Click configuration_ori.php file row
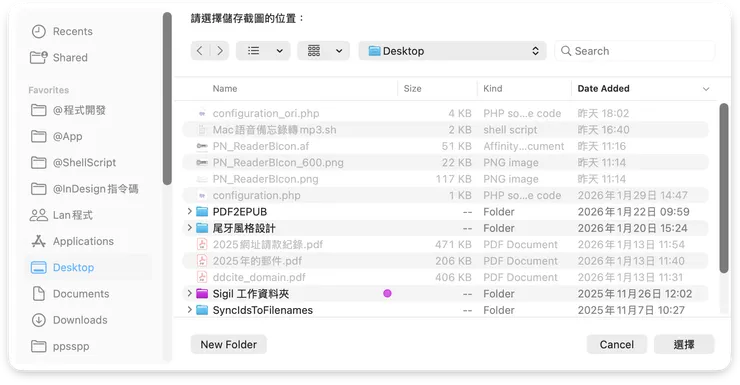This screenshot has height=385, width=740. (x=445, y=113)
